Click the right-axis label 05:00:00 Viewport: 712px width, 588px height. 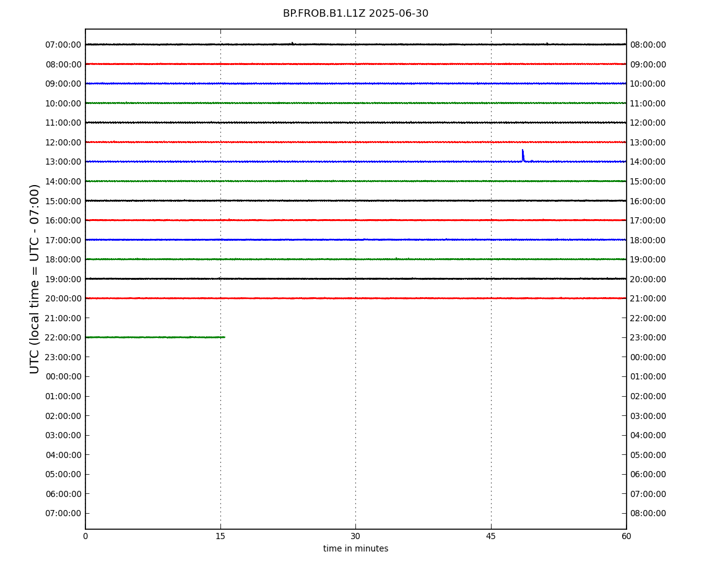648,455
